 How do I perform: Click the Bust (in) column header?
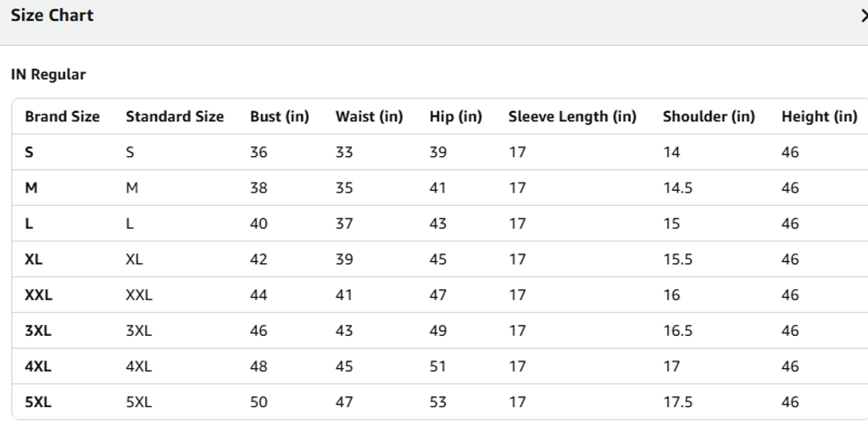click(280, 117)
